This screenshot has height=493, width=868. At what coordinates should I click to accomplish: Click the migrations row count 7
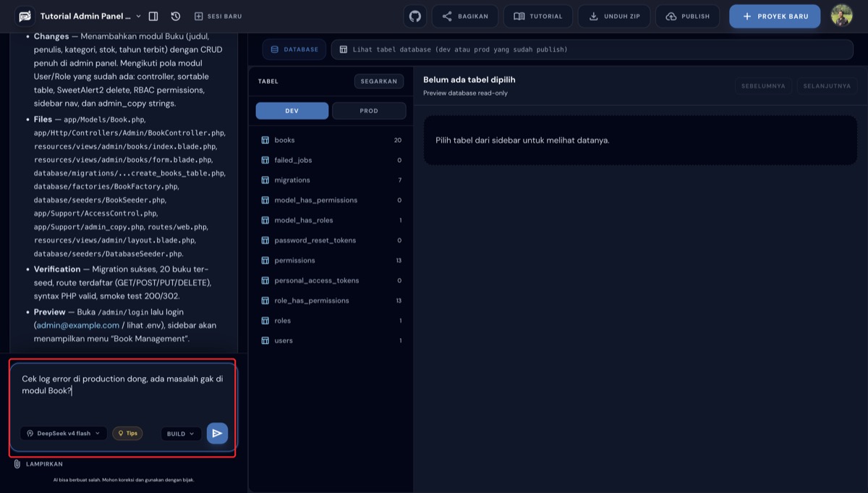click(400, 180)
